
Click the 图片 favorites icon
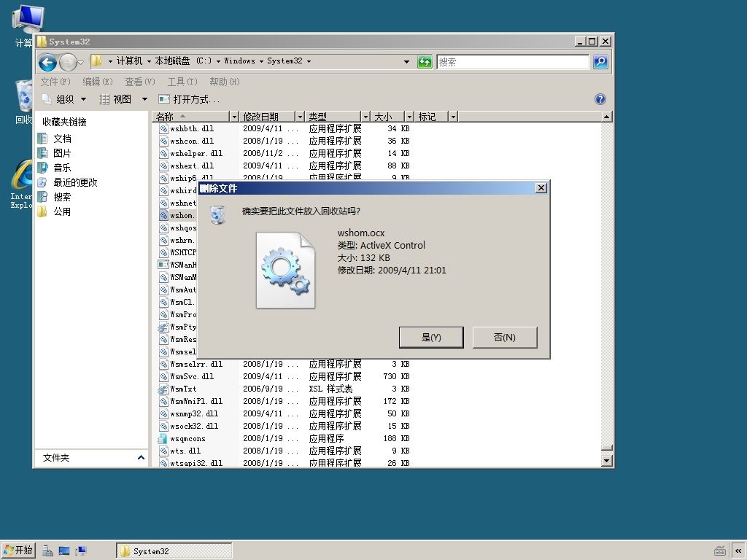(43, 153)
